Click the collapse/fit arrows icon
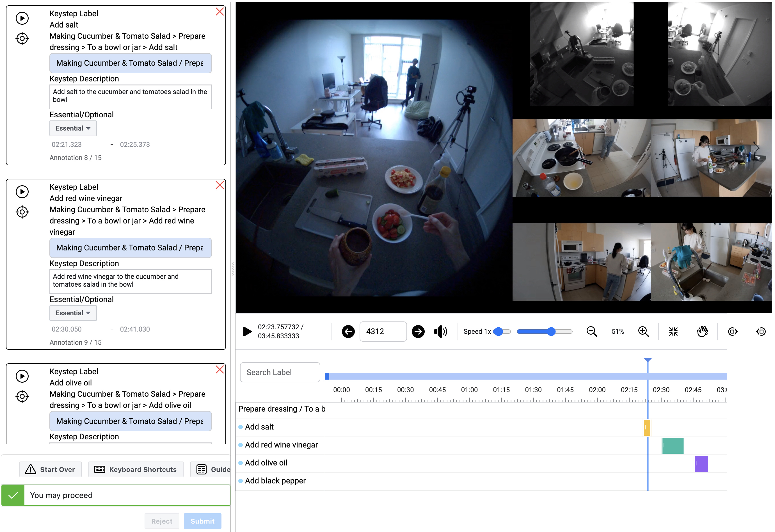Image resolution: width=775 pixels, height=532 pixels. tap(673, 331)
